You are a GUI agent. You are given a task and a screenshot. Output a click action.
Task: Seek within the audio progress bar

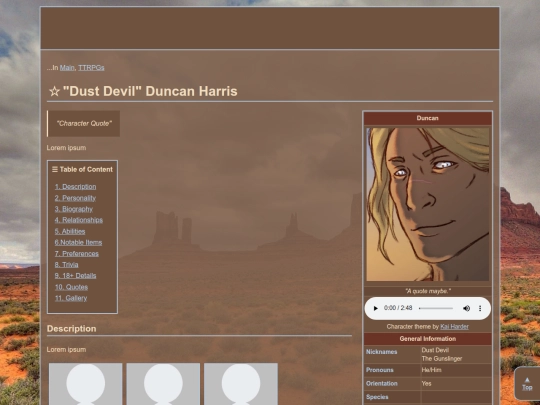pos(436,308)
